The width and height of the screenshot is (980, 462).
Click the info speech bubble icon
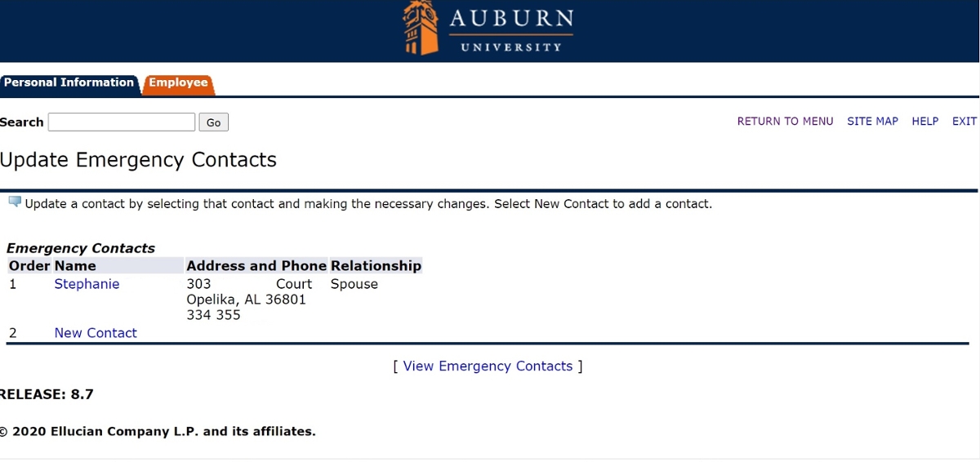[x=15, y=202]
